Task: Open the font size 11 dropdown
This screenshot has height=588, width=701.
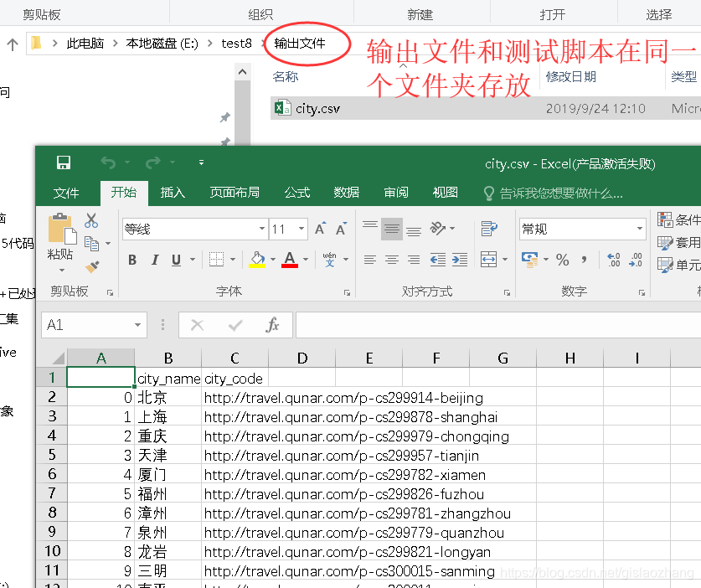Action: pyautogui.click(x=302, y=229)
